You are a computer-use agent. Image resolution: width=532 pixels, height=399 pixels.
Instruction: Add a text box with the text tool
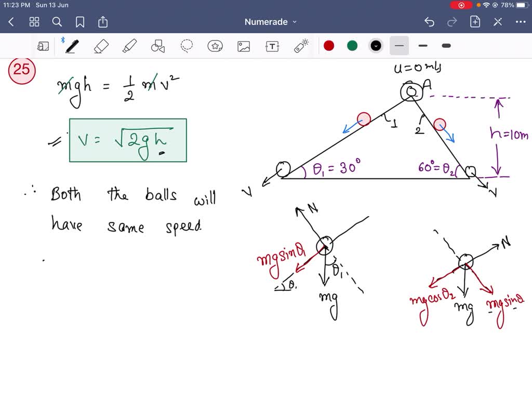(x=272, y=46)
